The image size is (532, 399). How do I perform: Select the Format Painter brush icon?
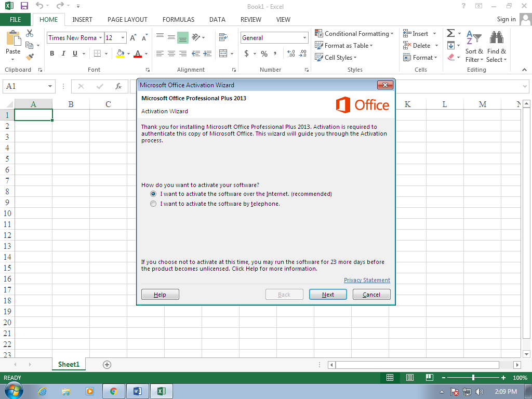click(30, 57)
